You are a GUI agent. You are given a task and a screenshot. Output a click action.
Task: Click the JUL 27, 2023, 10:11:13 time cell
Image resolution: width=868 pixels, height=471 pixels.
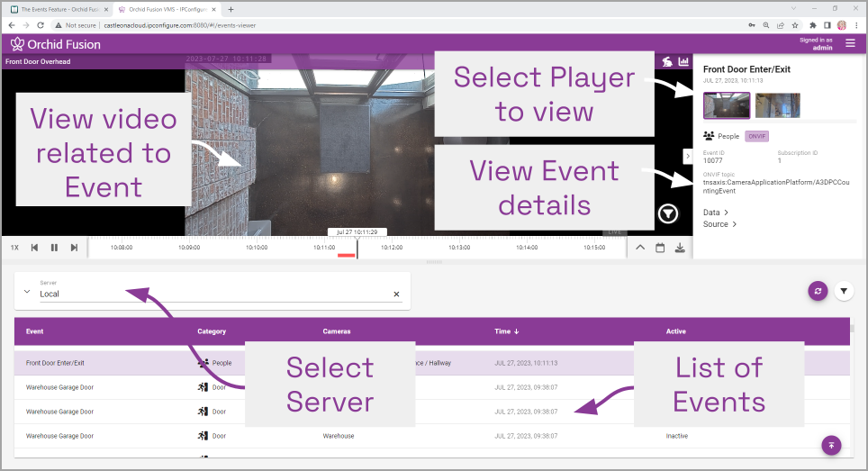point(526,363)
